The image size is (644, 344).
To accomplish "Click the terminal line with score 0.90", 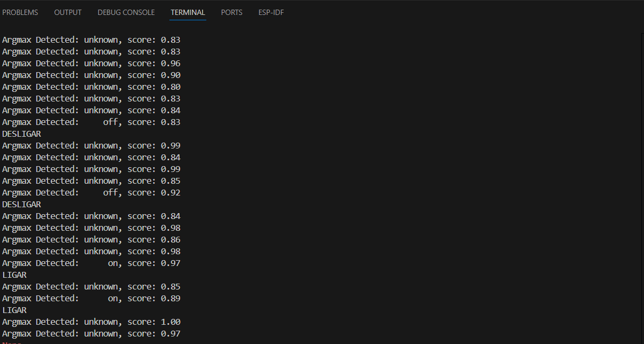I will (91, 75).
